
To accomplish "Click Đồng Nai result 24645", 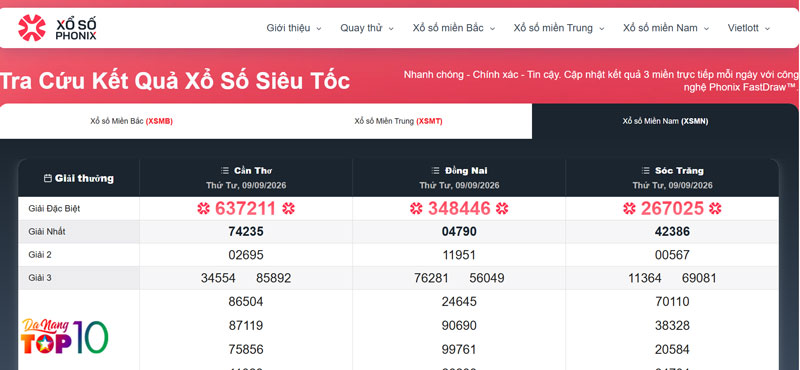I will click(459, 302).
